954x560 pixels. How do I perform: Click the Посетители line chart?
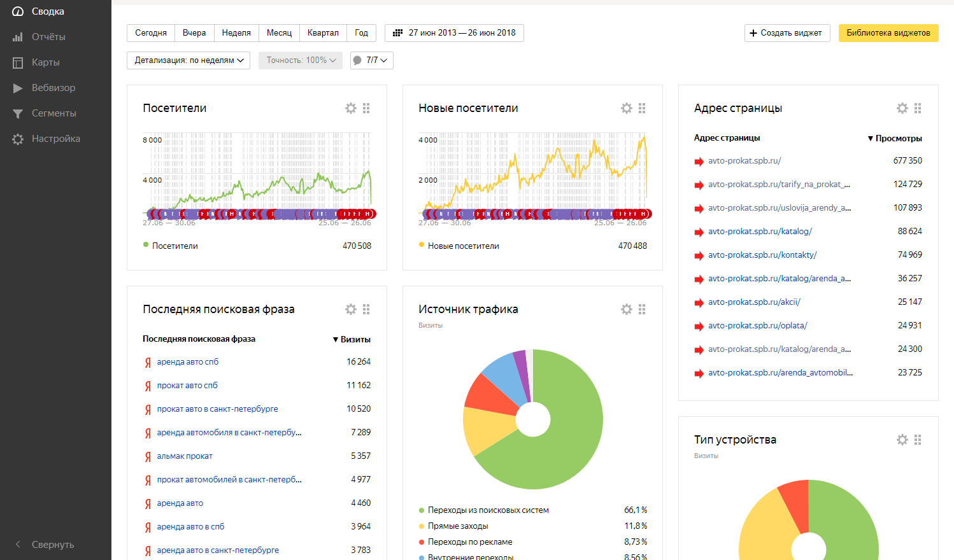[257, 173]
